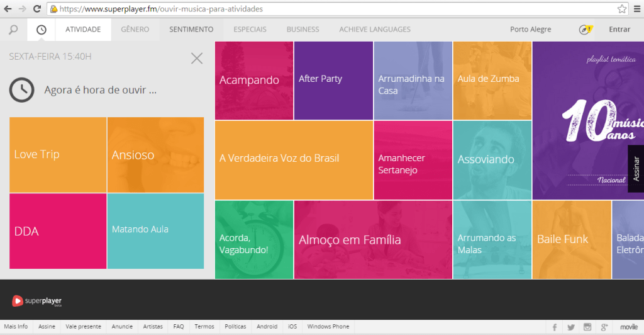This screenshot has height=335, width=644.
Task: Bookmark the page with the star icon
Action: pyautogui.click(x=622, y=9)
